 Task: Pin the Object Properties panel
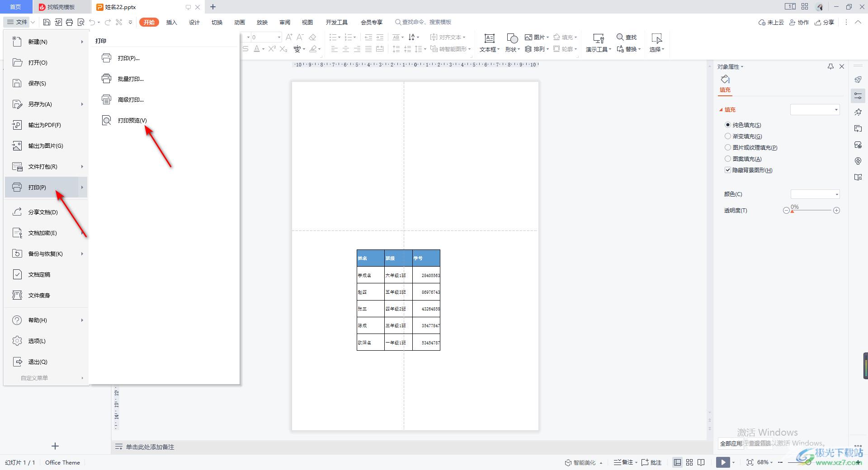830,66
